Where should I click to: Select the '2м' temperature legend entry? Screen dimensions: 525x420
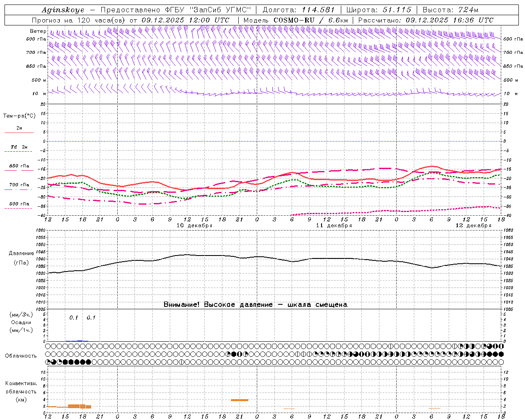click(19, 128)
